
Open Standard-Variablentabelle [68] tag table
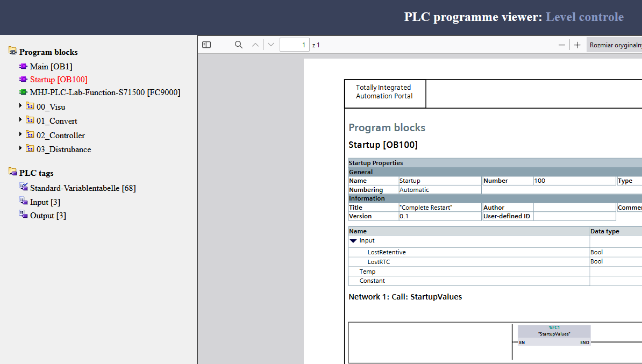[x=83, y=188]
